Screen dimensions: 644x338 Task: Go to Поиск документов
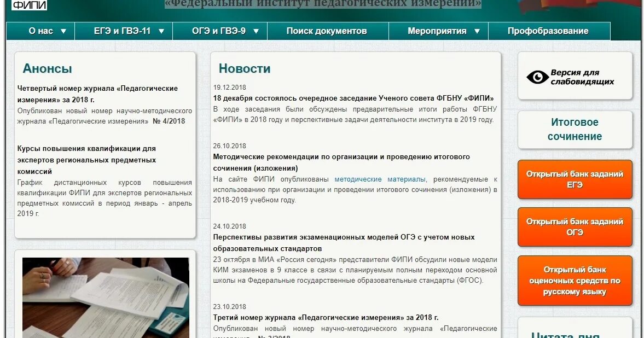[x=327, y=31]
